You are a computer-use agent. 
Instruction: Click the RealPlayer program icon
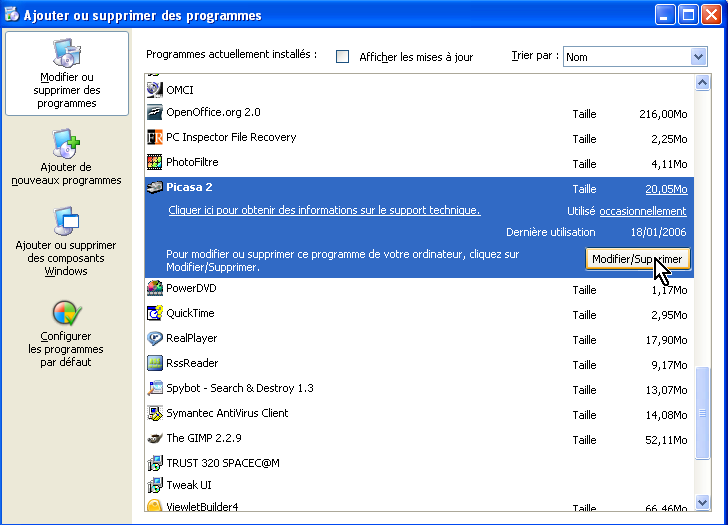pos(155,338)
